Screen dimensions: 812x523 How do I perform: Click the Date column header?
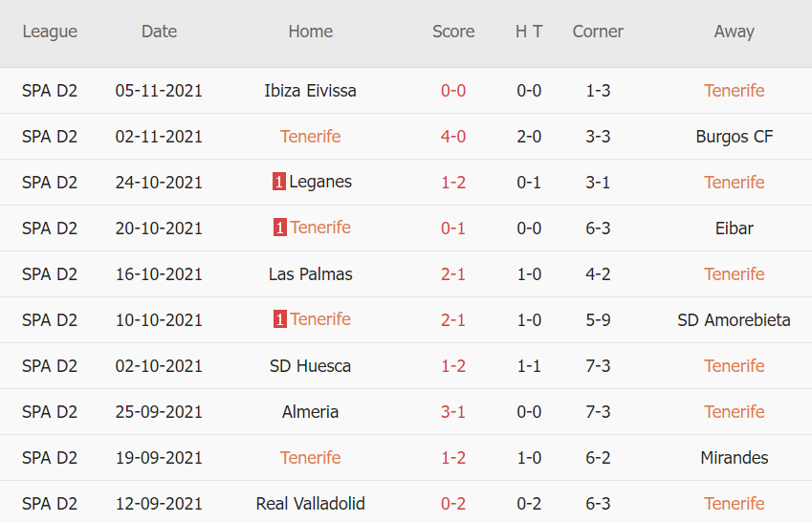159,32
